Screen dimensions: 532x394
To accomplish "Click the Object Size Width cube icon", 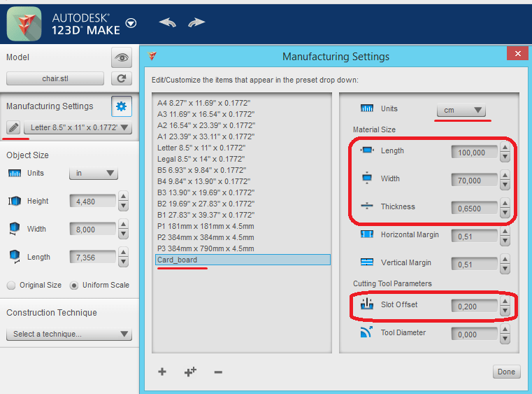I will click(x=15, y=229).
